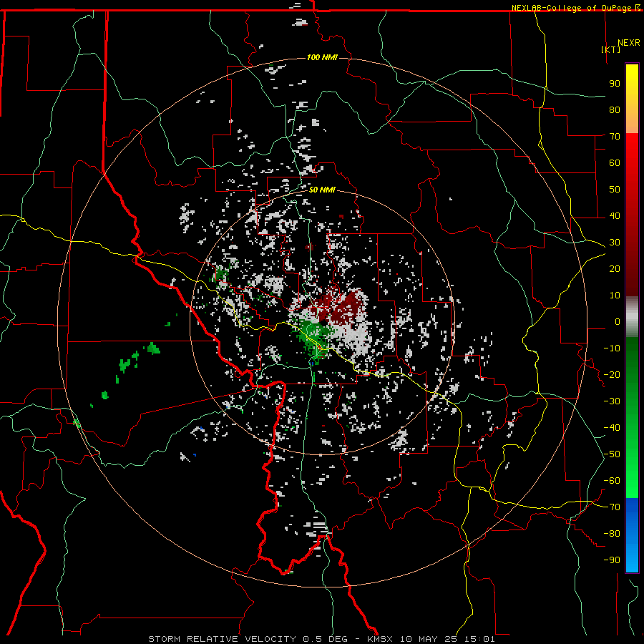644x644 pixels.
Task: Click the 100 NMI range ring label
Action: pyautogui.click(x=322, y=57)
